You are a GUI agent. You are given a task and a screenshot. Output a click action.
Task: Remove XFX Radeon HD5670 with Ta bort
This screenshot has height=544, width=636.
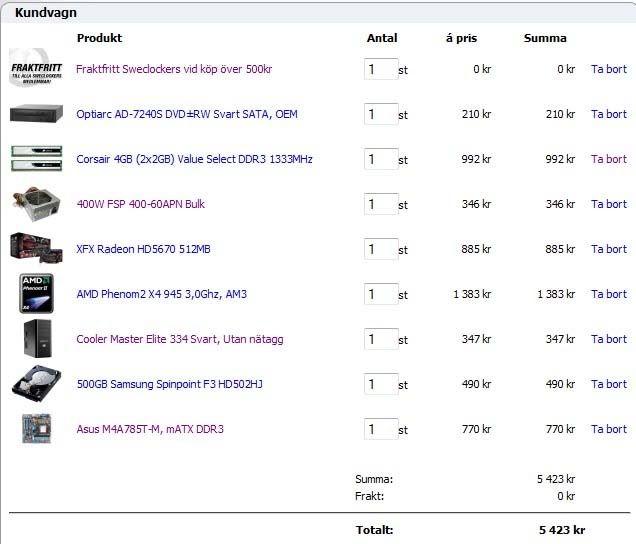(608, 249)
